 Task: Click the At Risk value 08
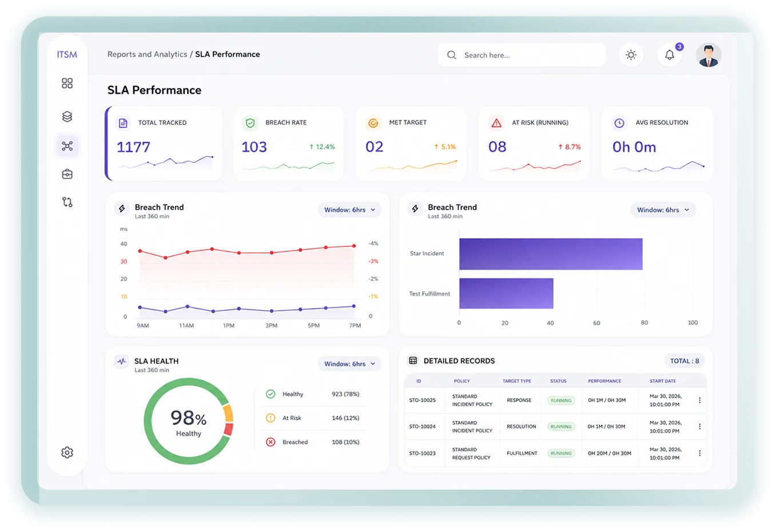click(x=497, y=147)
